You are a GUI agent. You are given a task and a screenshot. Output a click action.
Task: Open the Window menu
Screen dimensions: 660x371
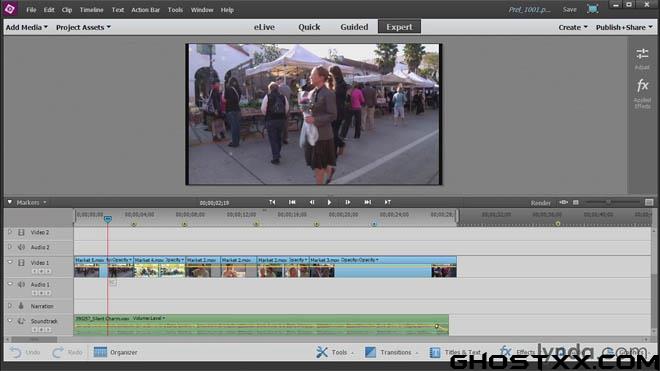[202, 10]
